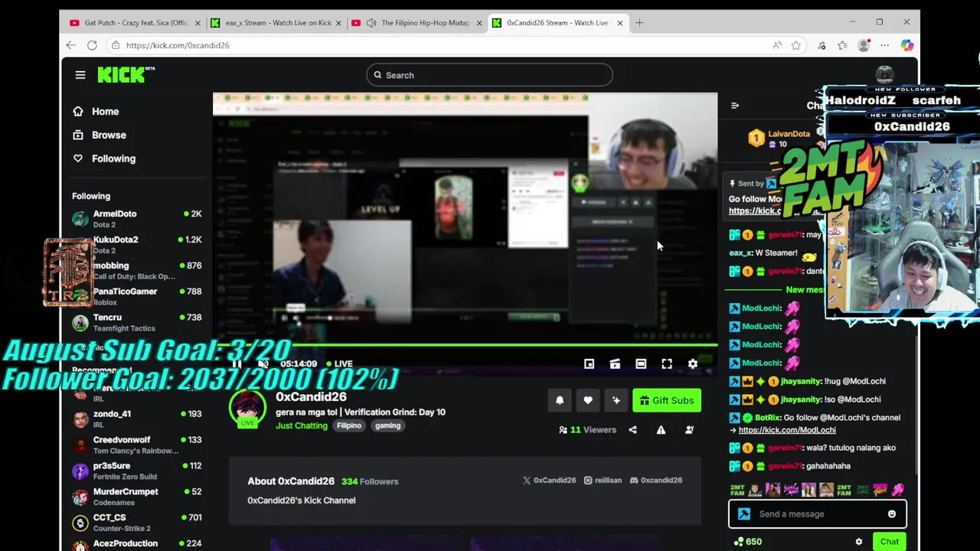This screenshot has width=980, height=551.
Task: Open CCT_CS channel in sidebar
Action: [x=137, y=523]
